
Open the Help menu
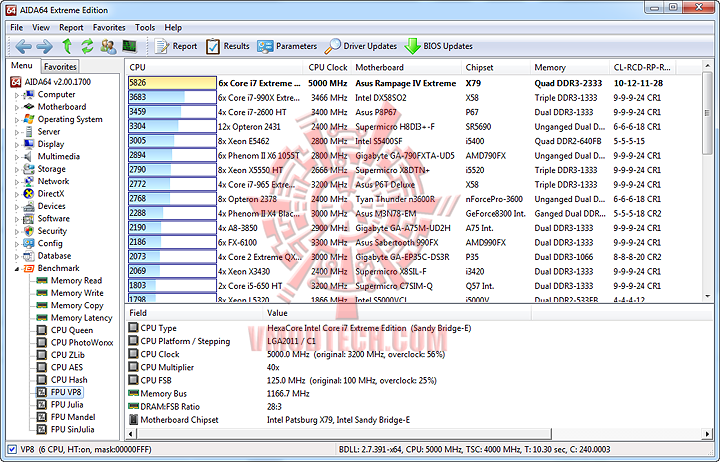(x=173, y=28)
